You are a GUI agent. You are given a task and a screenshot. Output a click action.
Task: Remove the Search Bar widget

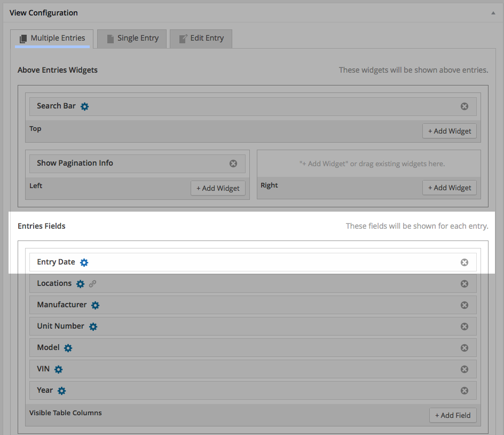pos(464,106)
